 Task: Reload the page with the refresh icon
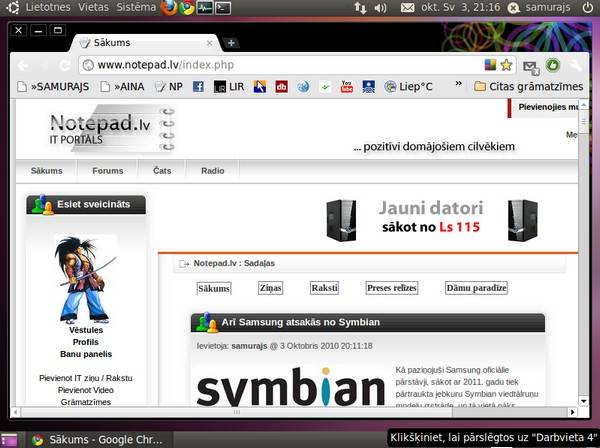tap(64, 65)
